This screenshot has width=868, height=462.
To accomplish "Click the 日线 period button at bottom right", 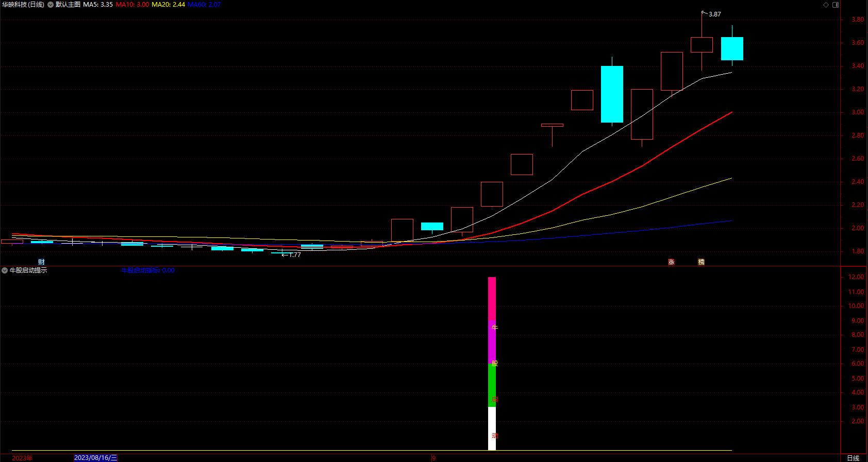I will tap(853, 458).
